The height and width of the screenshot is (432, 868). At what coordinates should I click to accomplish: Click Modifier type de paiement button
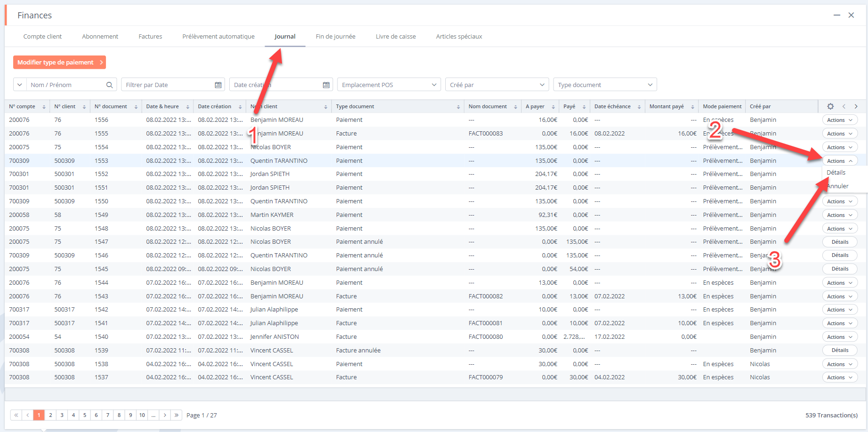(59, 62)
